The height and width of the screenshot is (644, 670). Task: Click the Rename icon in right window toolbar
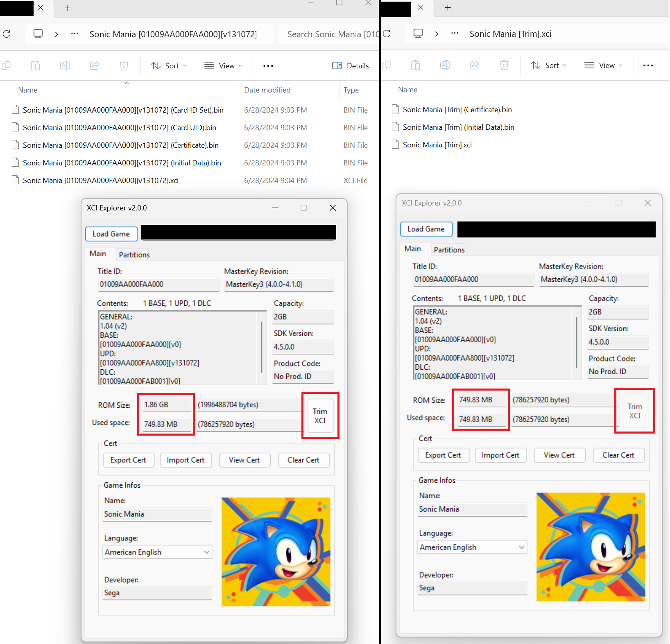(445, 65)
